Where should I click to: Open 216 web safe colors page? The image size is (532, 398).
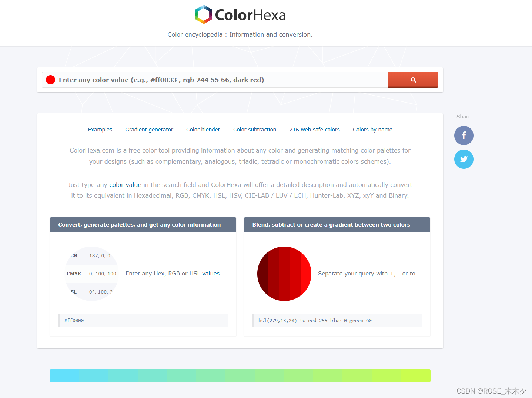point(315,130)
